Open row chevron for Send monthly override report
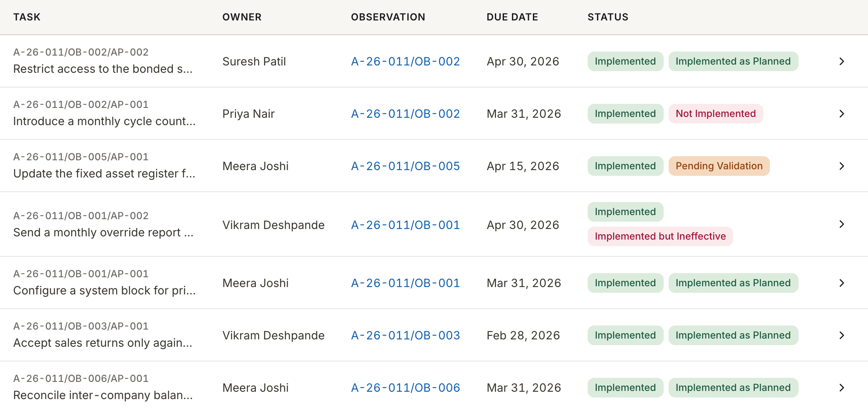Image resolution: width=868 pixels, height=413 pixels. (841, 224)
